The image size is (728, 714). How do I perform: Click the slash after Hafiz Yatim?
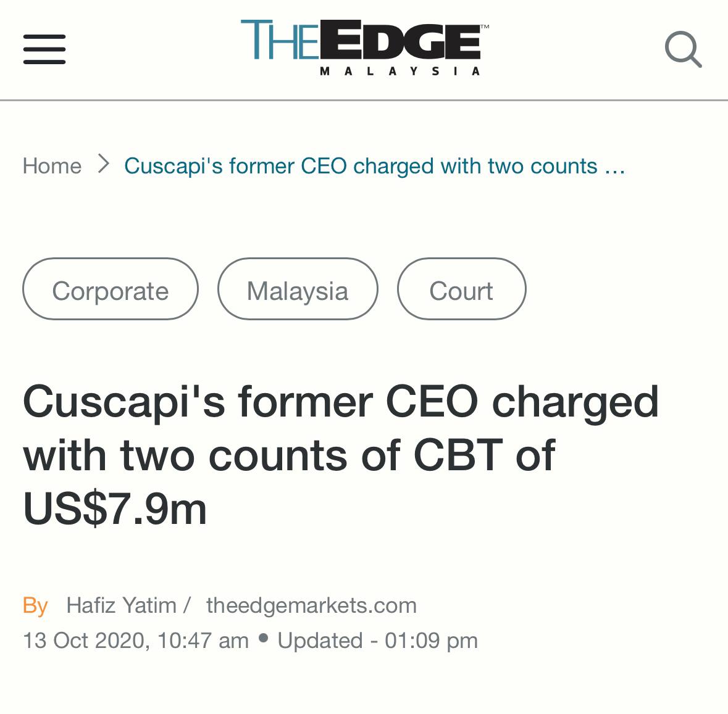[x=187, y=605]
